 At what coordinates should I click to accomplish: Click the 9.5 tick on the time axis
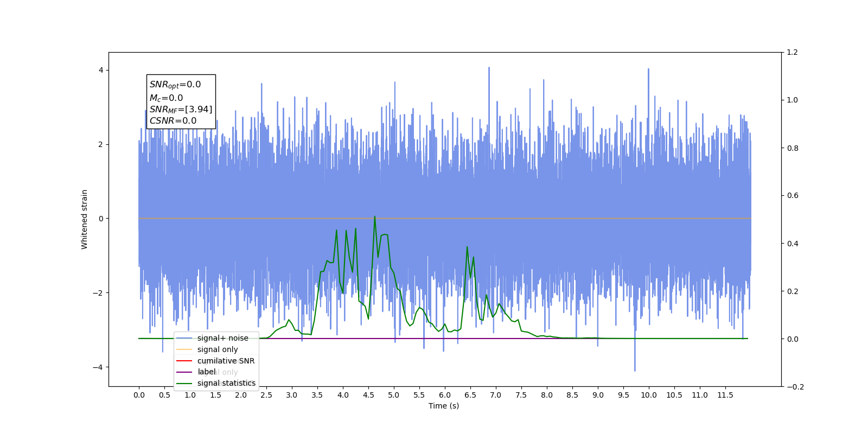coord(623,395)
